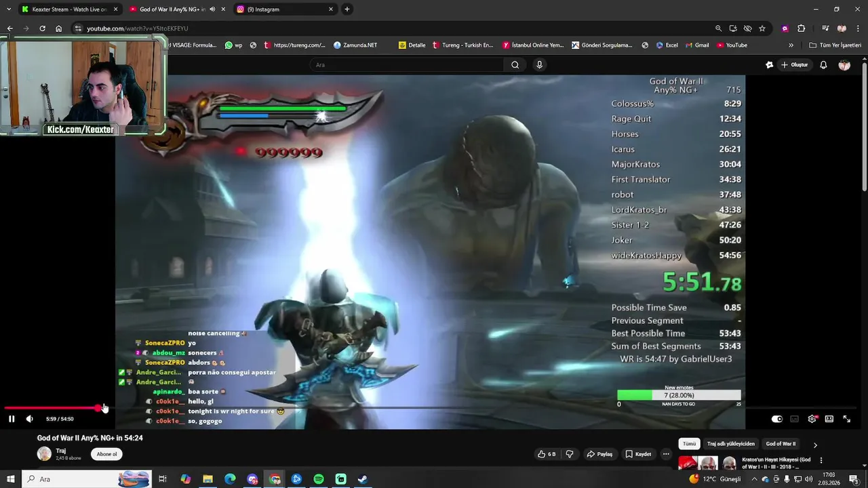Open the system volume tray icon

point(808,479)
